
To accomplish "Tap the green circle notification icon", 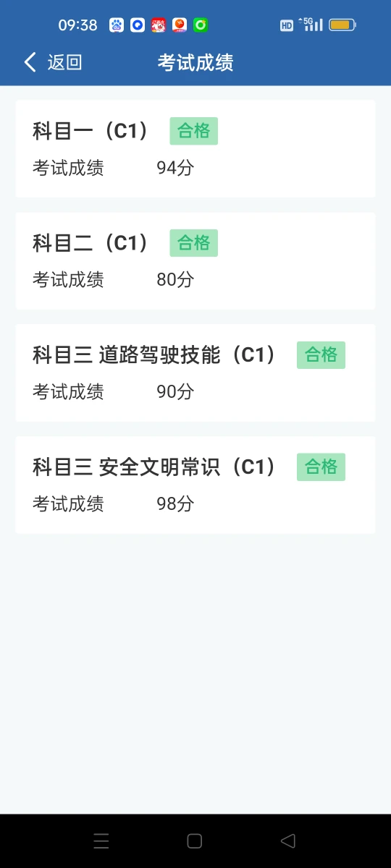I will [x=201, y=25].
